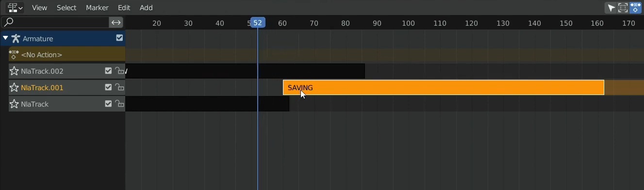644x190 pixels.
Task: Uncheck the NlaTrack.002 mute checkbox
Action: 108,71
